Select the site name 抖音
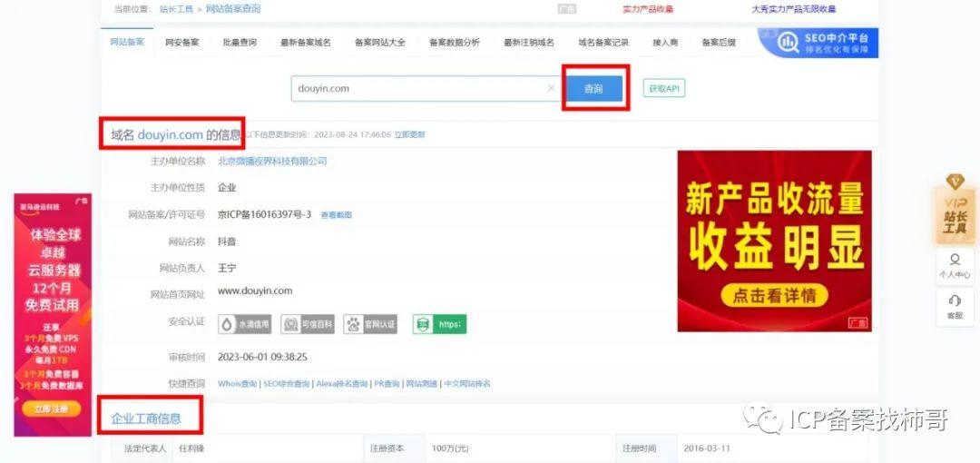980x463 pixels. [x=227, y=241]
